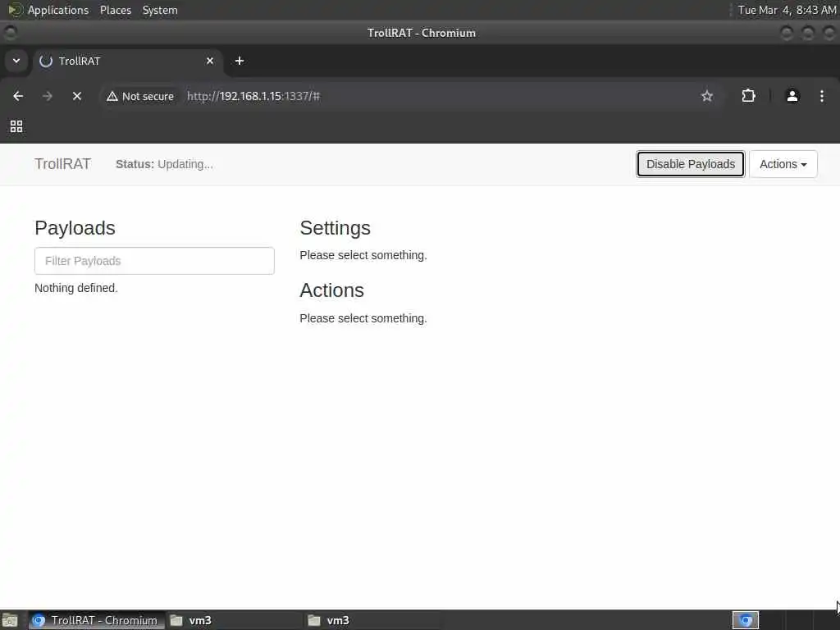Click the Payloads heading
840x630 pixels.
75,228
